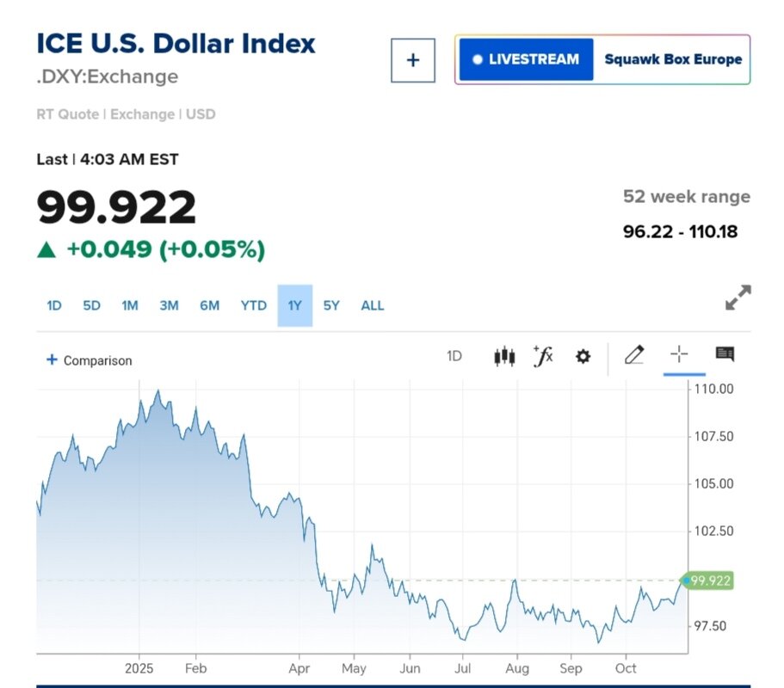Add DXY to watchlist with plus button

pyautogui.click(x=413, y=60)
